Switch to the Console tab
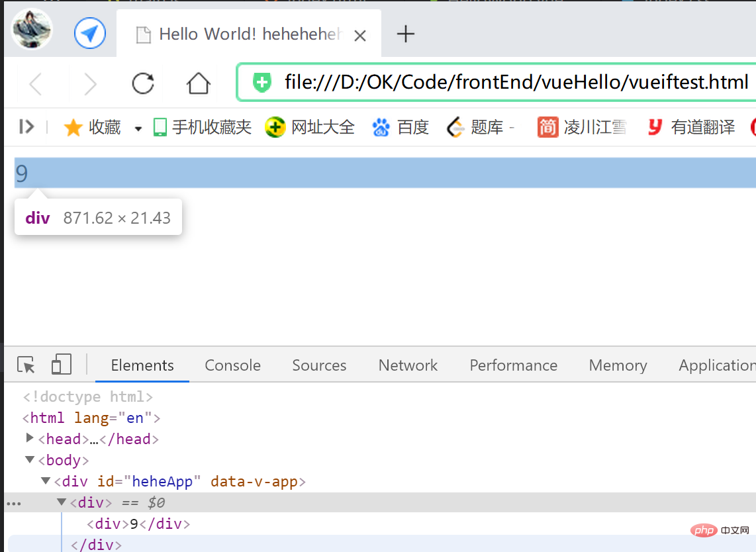 coord(232,365)
